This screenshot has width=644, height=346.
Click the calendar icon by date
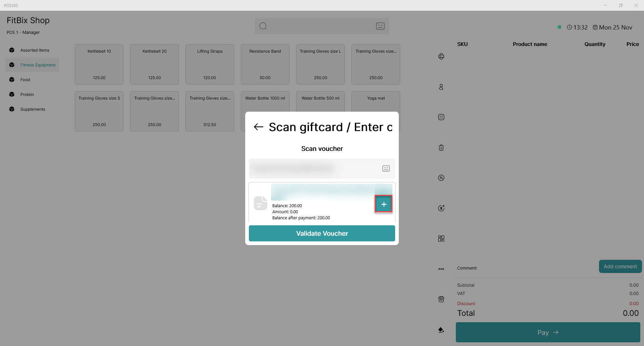point(595,27)
